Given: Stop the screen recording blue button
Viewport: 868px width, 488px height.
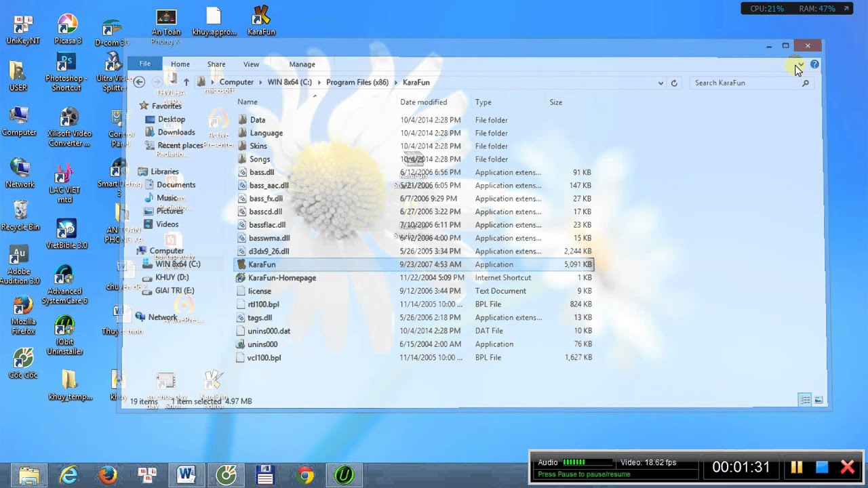Looking at the screenshot, I should [822, 467].
